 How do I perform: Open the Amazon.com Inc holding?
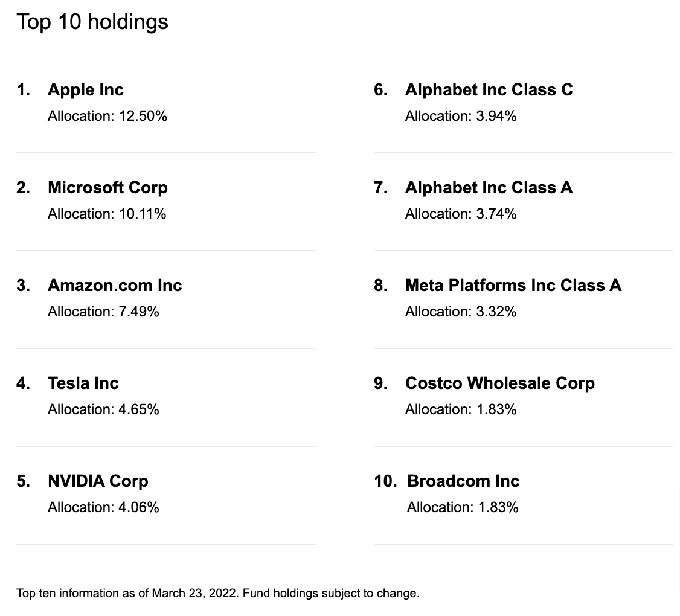pyautogui.click(x=115, y=286)
